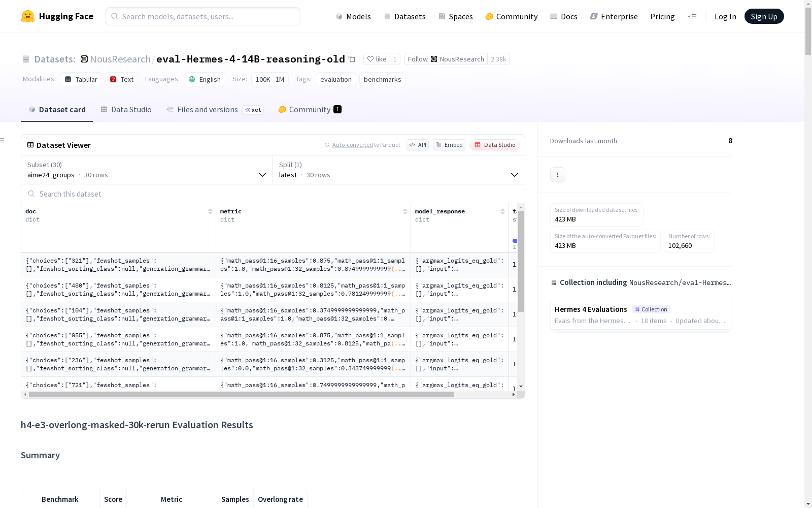The height and width of the screenshot is (508, 812).
Task: Select the evaluation tag
Action: coord(336,79)
